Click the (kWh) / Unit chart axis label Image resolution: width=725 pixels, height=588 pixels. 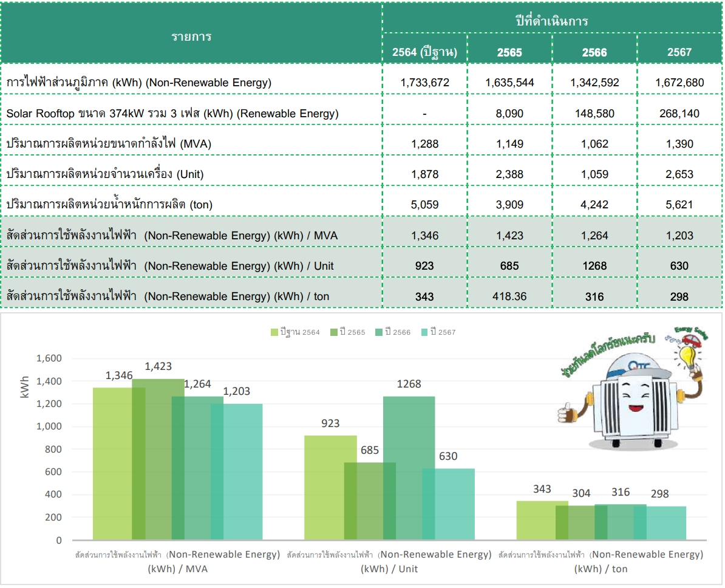[389, 569]
